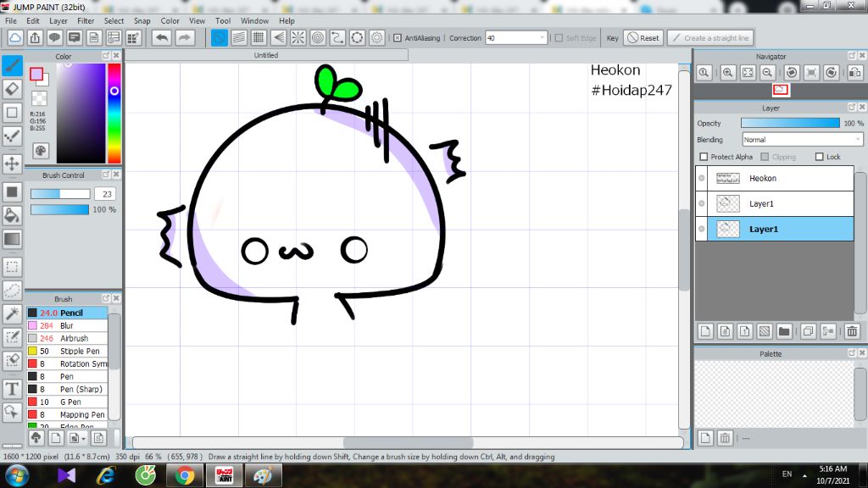The width and height of the screenshot is (868, 488).
Task: Select the Gradient tool
Action: [x=12, y=239]
